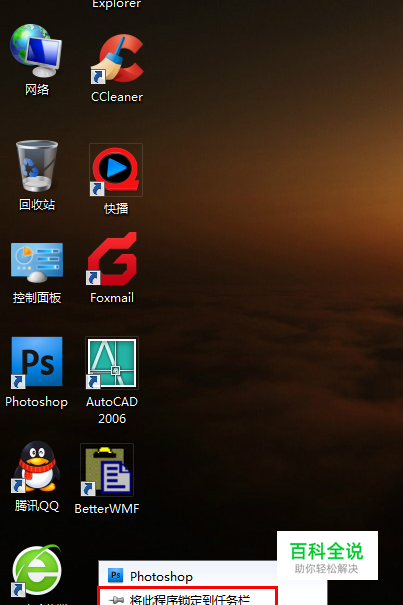Click the 控制面板 label text

(x=37, y=297)
